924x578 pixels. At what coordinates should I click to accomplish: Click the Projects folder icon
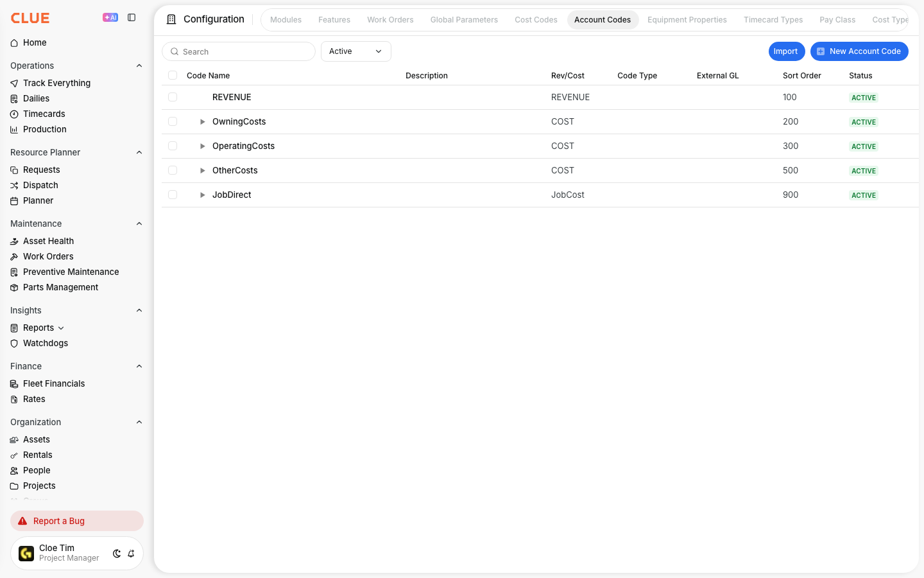[14, 486]
